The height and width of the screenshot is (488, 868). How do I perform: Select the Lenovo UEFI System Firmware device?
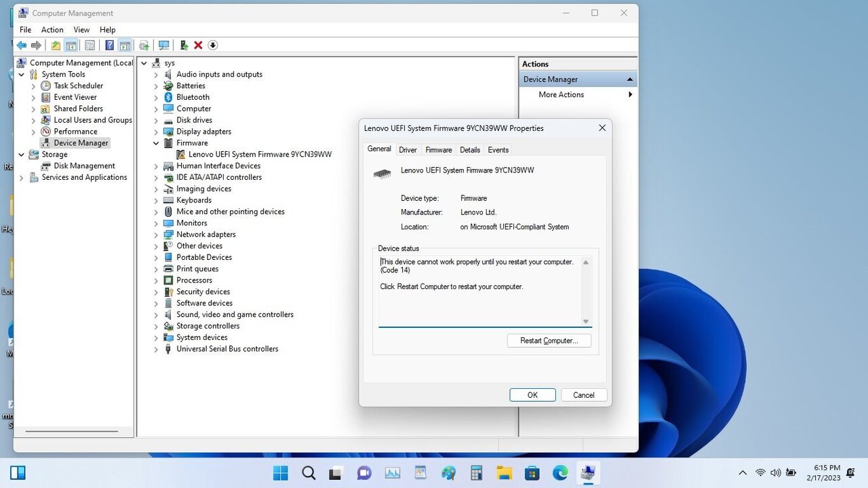(258, 154)
